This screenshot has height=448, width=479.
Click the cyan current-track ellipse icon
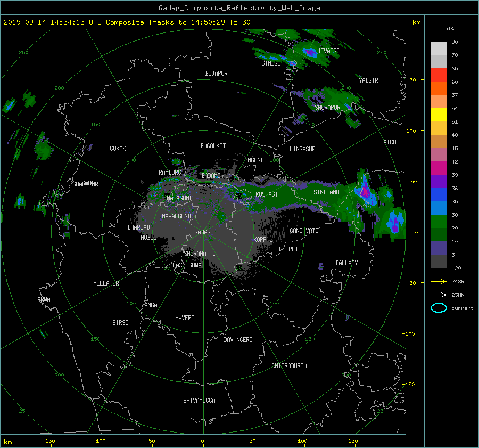[x=439, y=308]
